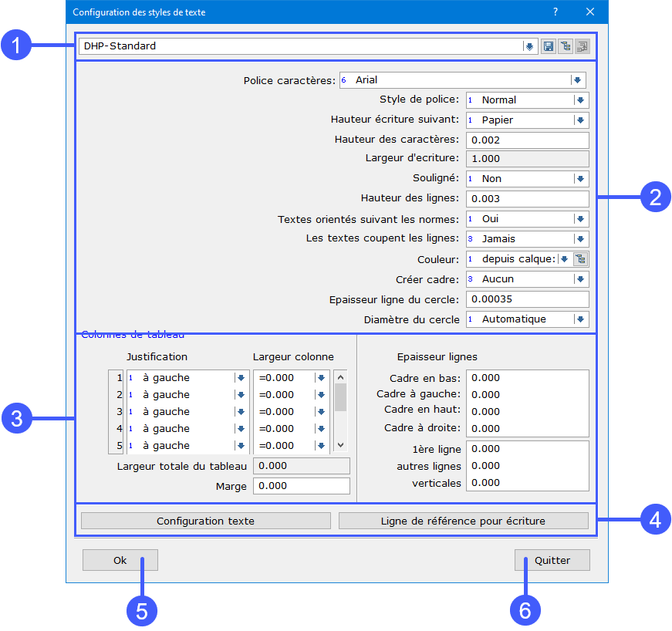The height and width of the screenshot is (631, 672).
Task: Expand the Créer cadre dropdown
Action: click(579, 279)
